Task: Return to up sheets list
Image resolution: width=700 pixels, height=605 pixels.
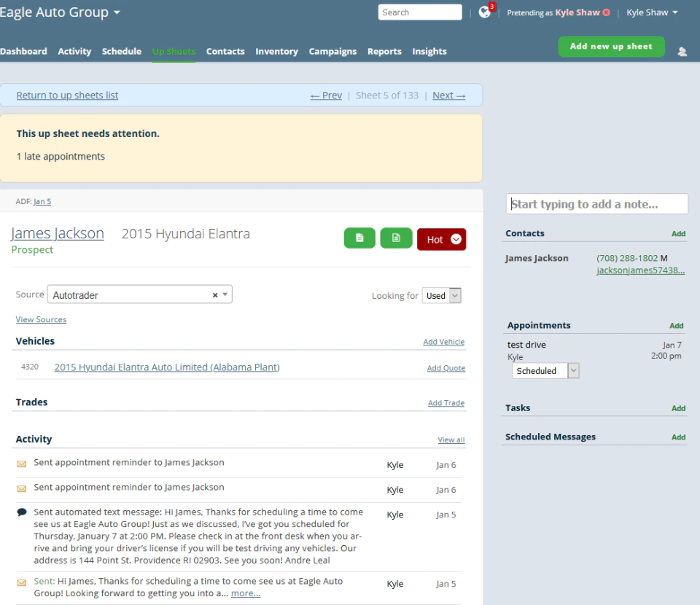Action: pyautogui.click(x=67, y=95)
